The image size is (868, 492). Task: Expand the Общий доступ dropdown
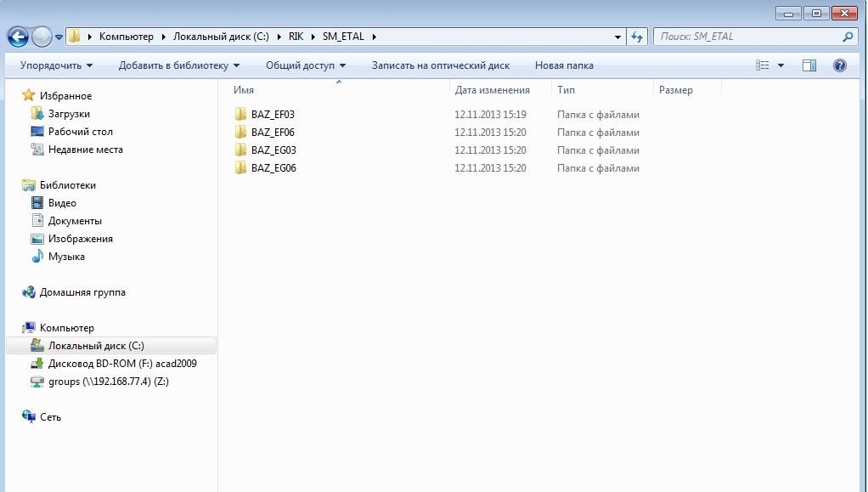[x=306, y=65]
